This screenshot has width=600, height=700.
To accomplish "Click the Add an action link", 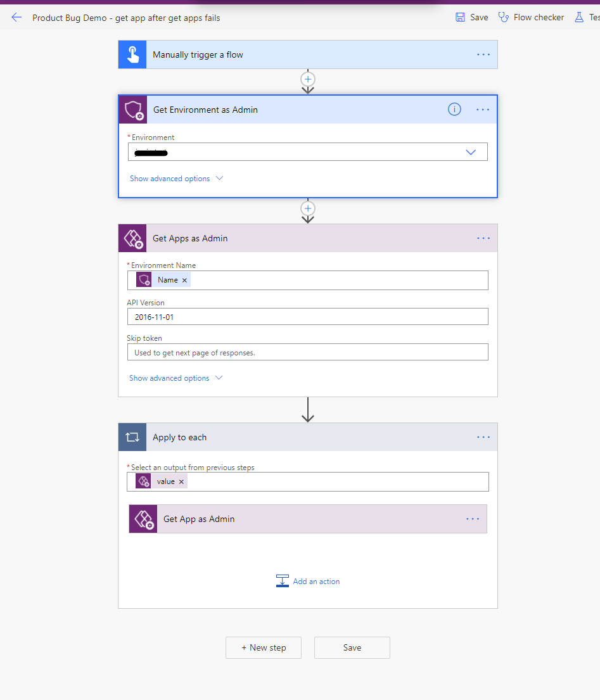I will click(x=316, y=581).
